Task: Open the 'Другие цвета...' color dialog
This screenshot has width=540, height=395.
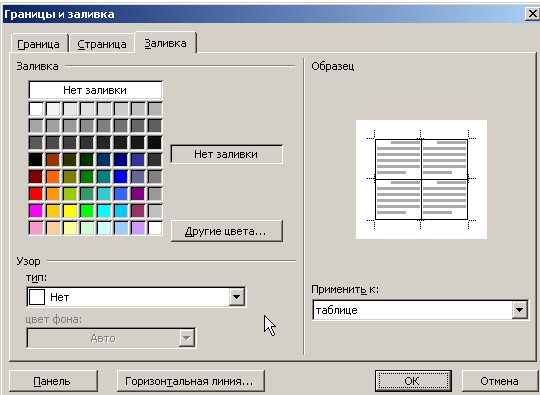Action: [x=227, y=231]
